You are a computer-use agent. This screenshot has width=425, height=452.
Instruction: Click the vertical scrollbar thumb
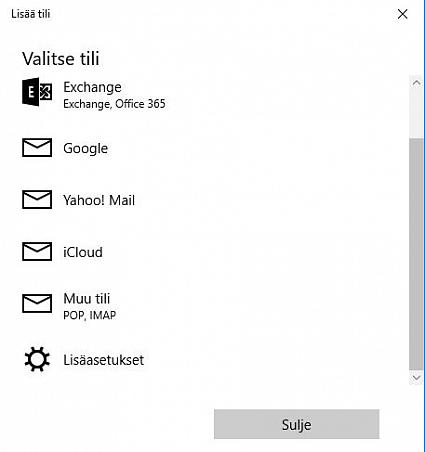(416, 254)
